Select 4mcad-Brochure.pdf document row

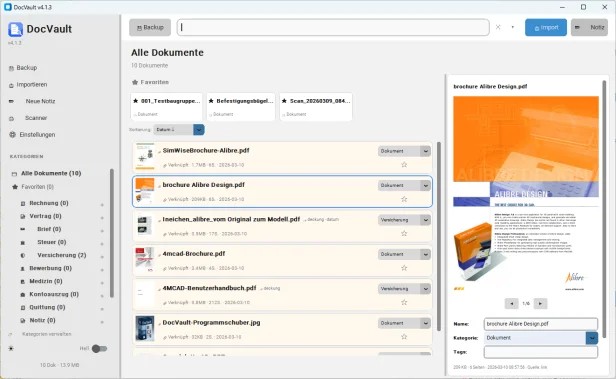[x=282, y=260]
